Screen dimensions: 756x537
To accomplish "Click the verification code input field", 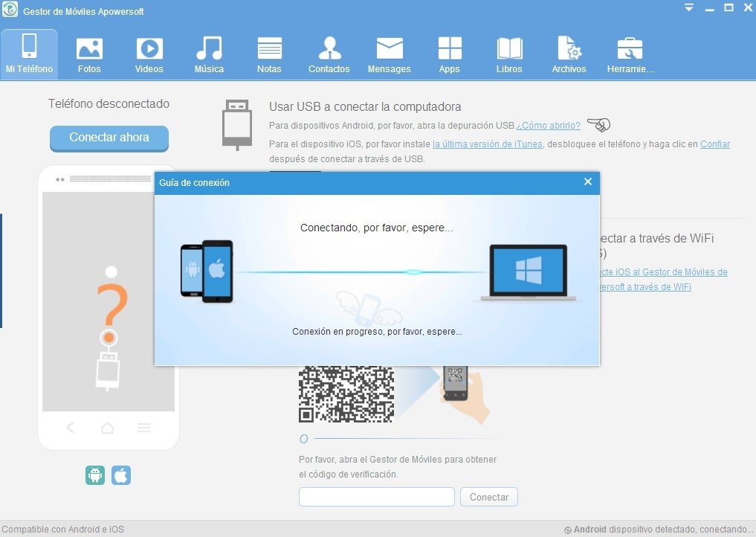I will tap(377, 497).
